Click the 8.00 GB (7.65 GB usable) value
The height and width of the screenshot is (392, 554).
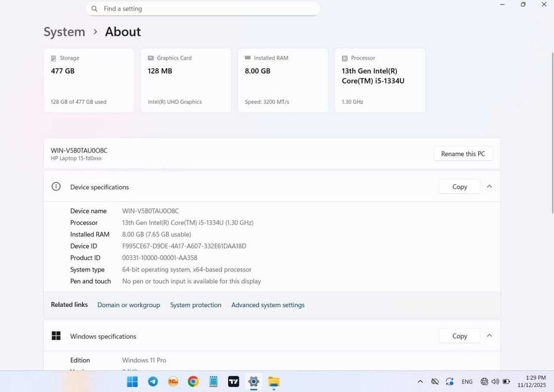pyautogui.click(x=156, y=234)
